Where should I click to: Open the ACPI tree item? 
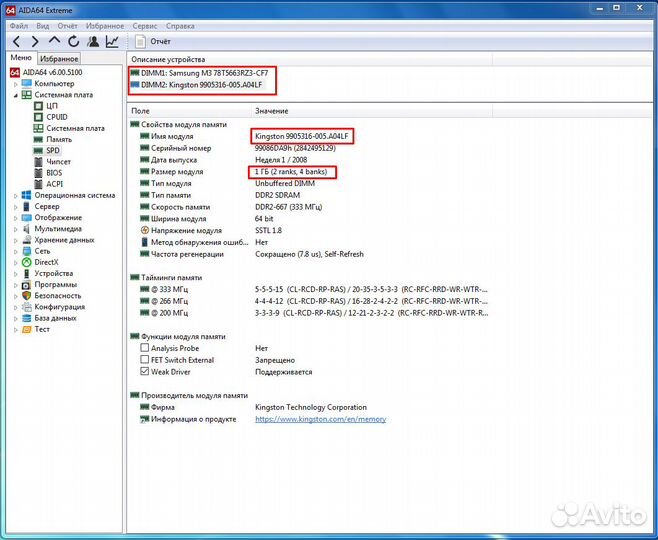pyautogui.click(x=48, y=184)
